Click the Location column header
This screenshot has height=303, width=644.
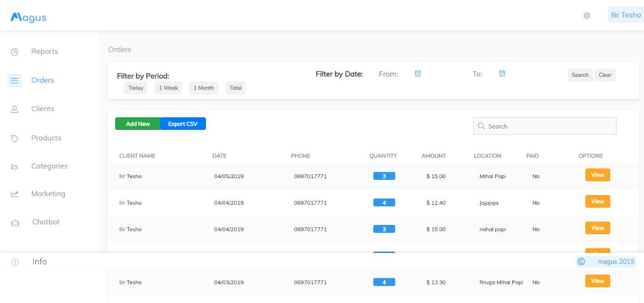pos(488,156)
